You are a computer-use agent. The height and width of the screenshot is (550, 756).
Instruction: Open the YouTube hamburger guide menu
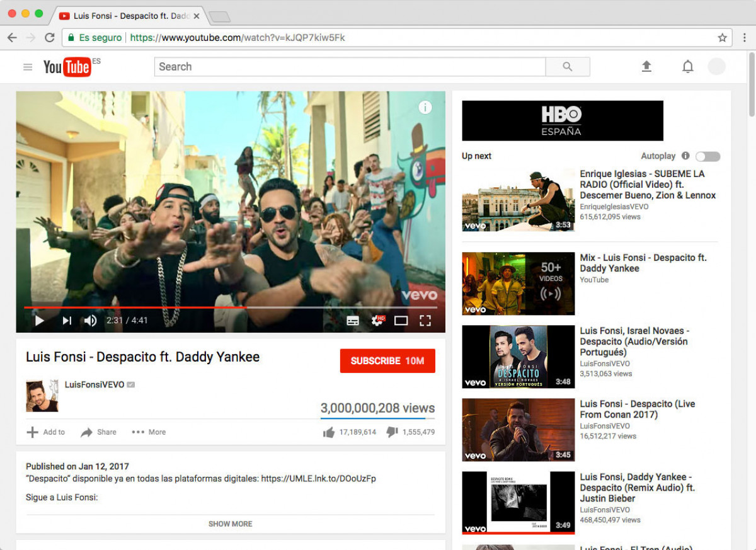(28, 67)
